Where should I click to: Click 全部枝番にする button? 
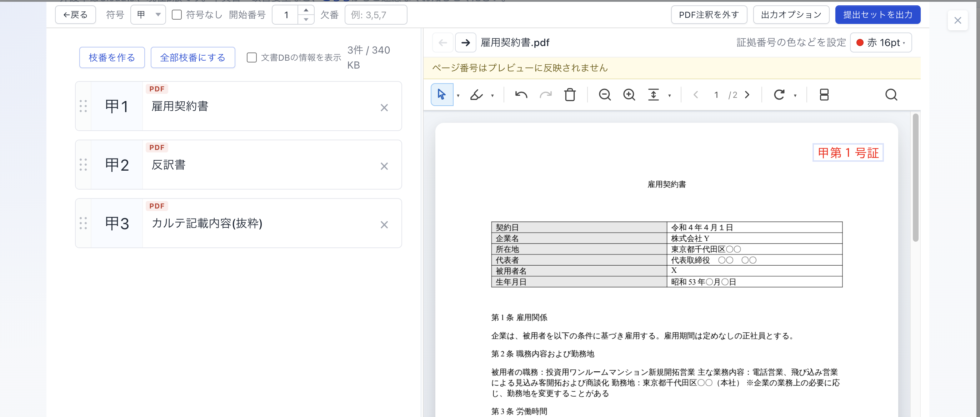click(x=192, y=57)
